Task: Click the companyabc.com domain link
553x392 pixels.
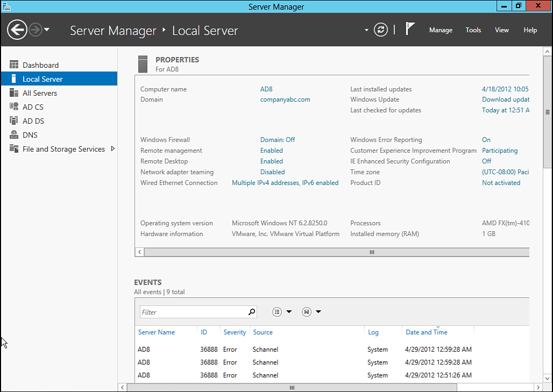Action: click(285, 99)
